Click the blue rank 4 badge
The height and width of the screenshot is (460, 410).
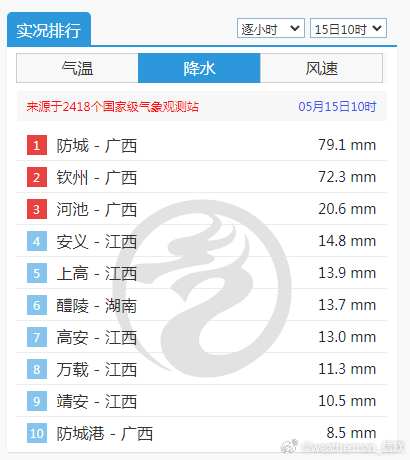pos(37,241)
